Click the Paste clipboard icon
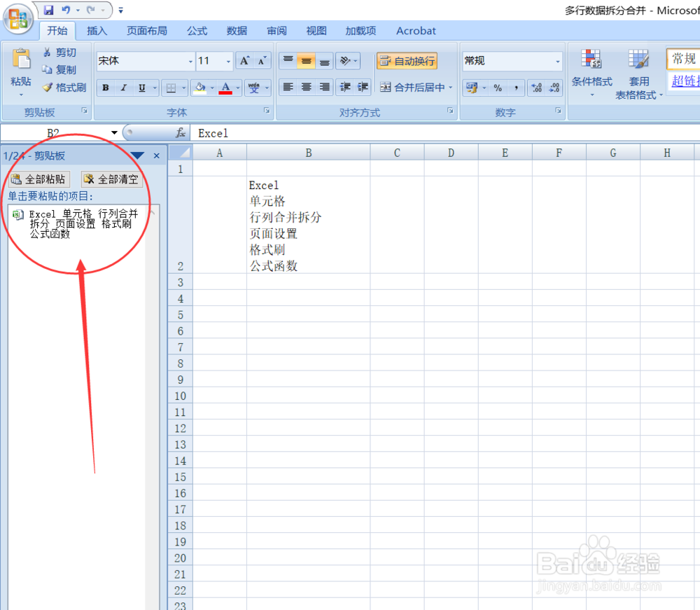700x610 pixels. click(x=21, y=59)
